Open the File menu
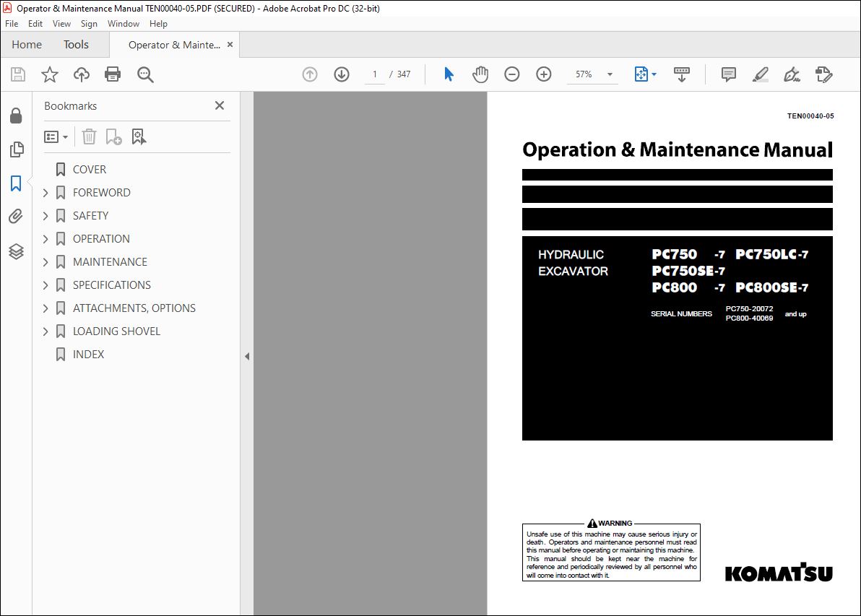861x616 pixels. (12, 24)
